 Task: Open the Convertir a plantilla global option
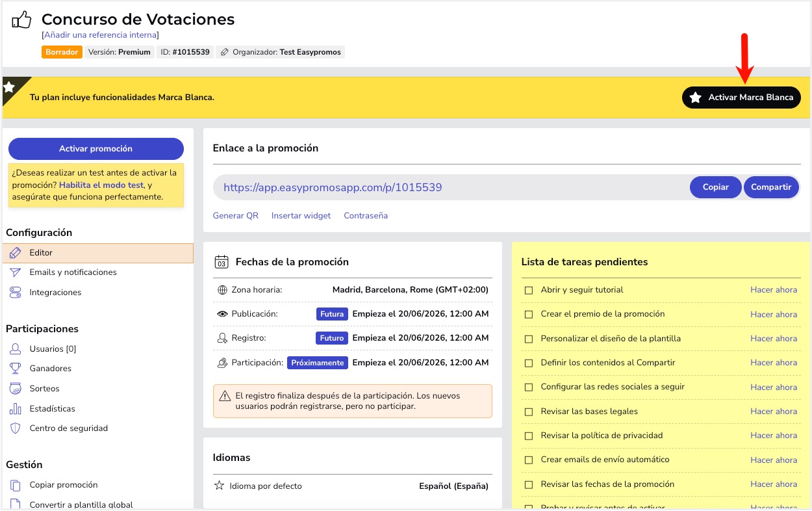pyautogui.click(x=81, y=504)
